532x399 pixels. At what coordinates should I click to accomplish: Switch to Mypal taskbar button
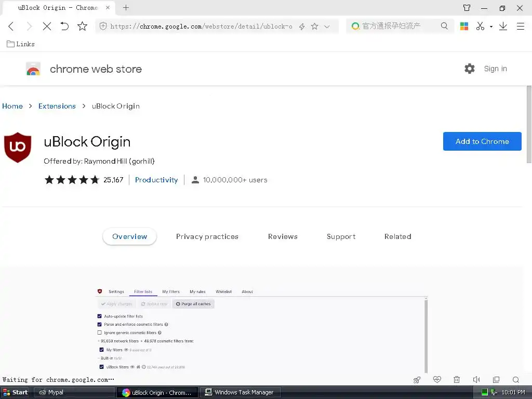(x=74, y=392)
